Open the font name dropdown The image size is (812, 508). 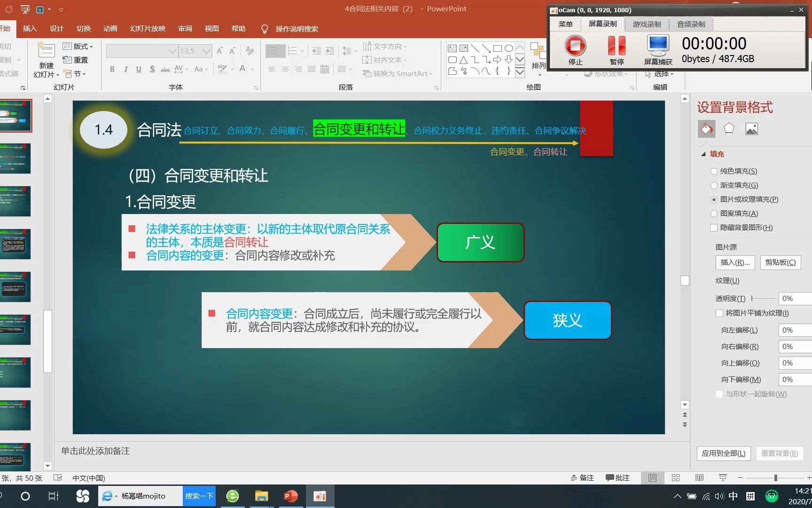tap(172, 51)
